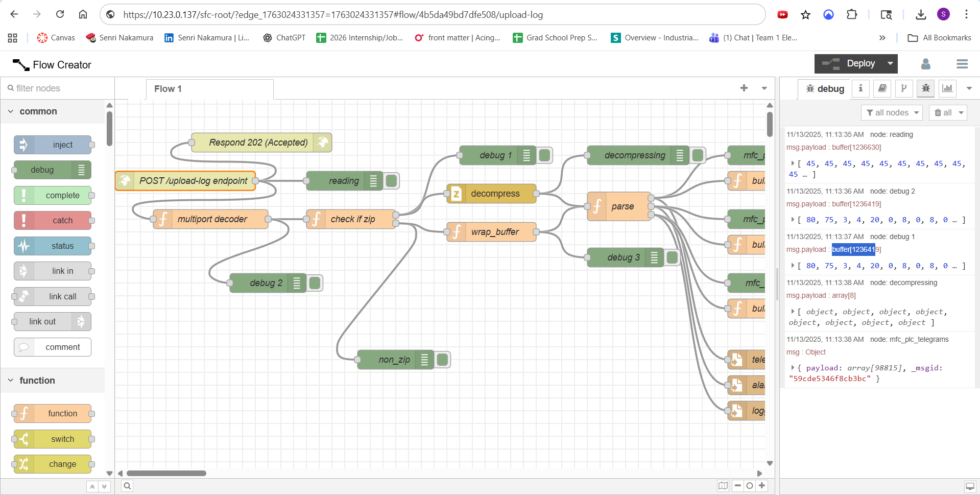The height and width of the screenshot is (495, 980).
Task: Disable output of the debug 1 node
Action: point(544,155)
